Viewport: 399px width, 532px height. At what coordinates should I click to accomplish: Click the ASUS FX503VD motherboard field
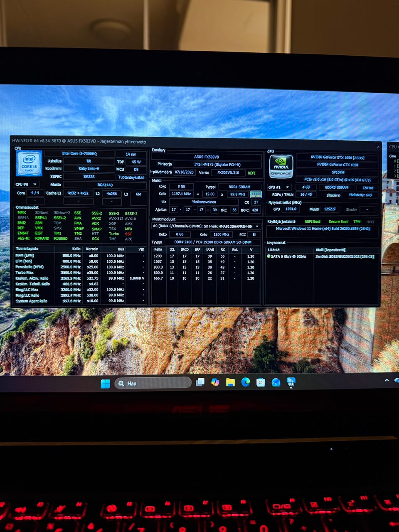(x=207, y=157)
